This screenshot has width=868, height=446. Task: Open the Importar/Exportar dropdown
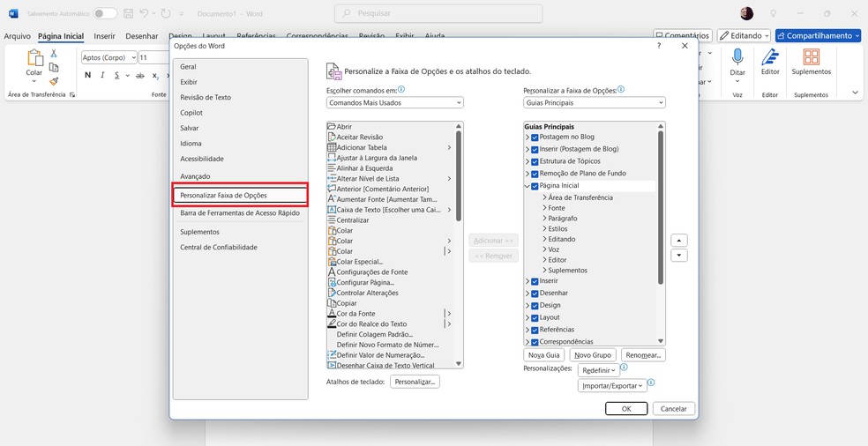612,386
